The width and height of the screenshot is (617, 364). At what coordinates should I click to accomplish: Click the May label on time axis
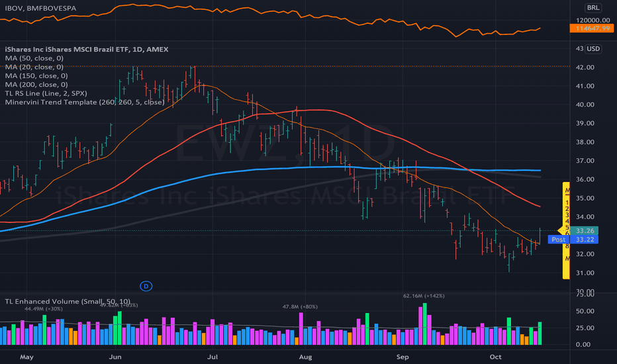pyautogui.click(x=26, y=357)
